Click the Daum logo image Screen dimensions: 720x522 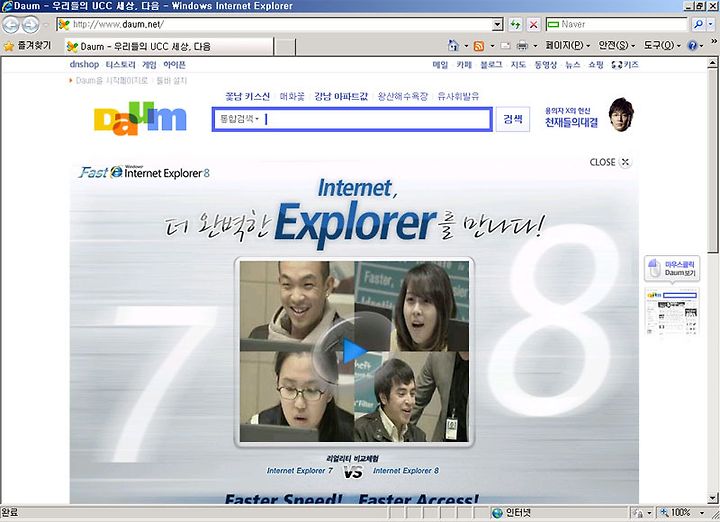[x=140, y=118]
